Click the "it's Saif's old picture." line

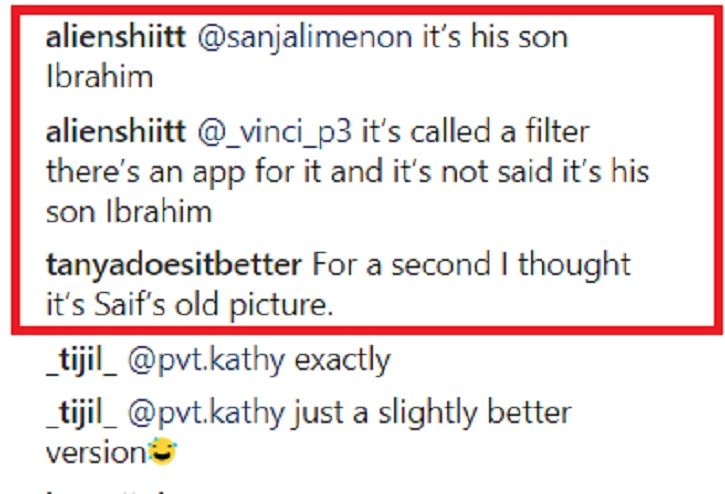[x=190, y=305]
